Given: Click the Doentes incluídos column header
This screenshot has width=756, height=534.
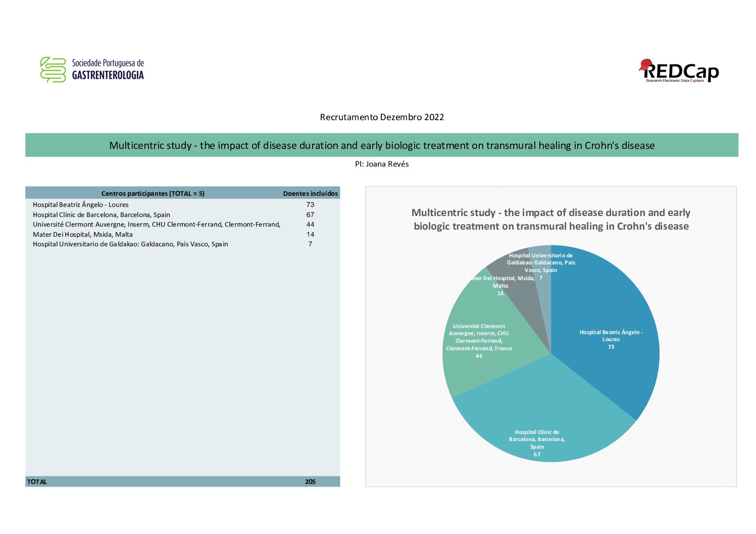Looking at the screenshot, I should [311, 193].
